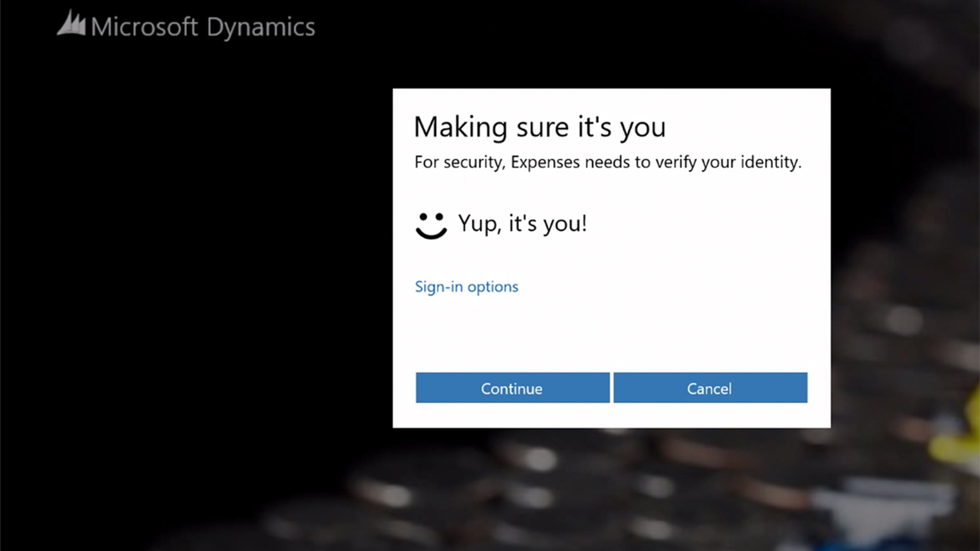Click the word "Dynamics" in the header
This screenshot has width=980, height=551.
[x=261, y=28]
